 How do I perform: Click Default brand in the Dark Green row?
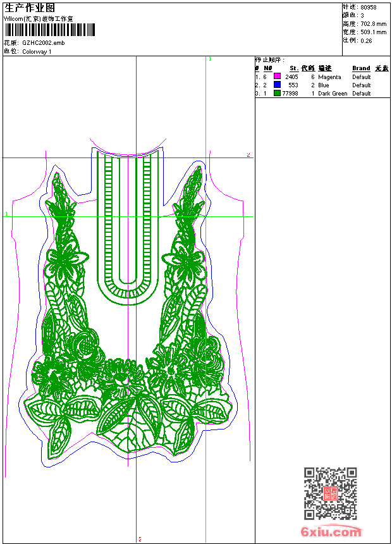[362, 94]
